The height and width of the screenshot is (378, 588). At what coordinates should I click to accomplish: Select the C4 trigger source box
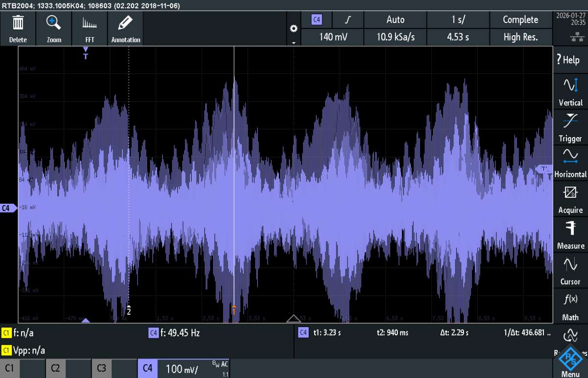[x=317, y=20]
